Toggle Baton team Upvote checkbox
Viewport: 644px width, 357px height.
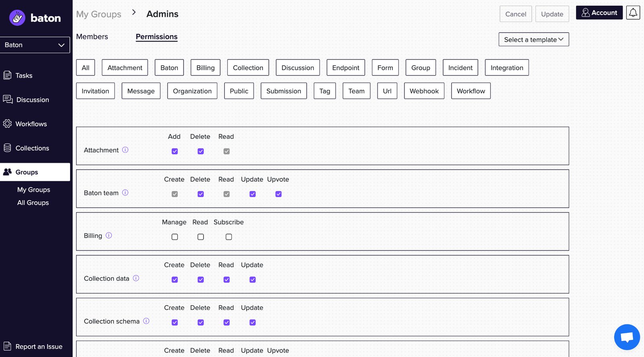(278, 194)
